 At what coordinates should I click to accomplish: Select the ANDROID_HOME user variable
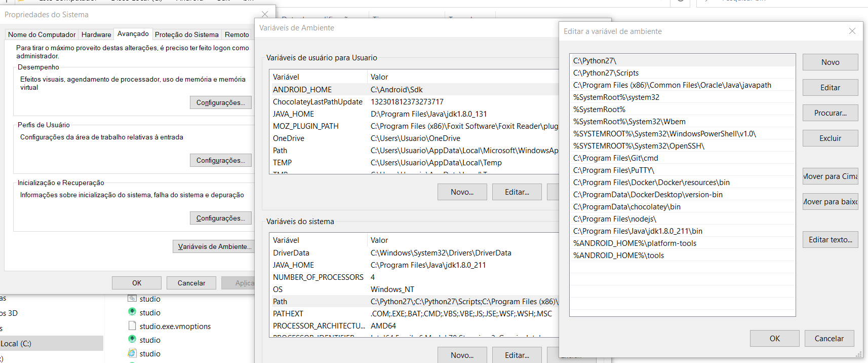[x=414, y=90]
